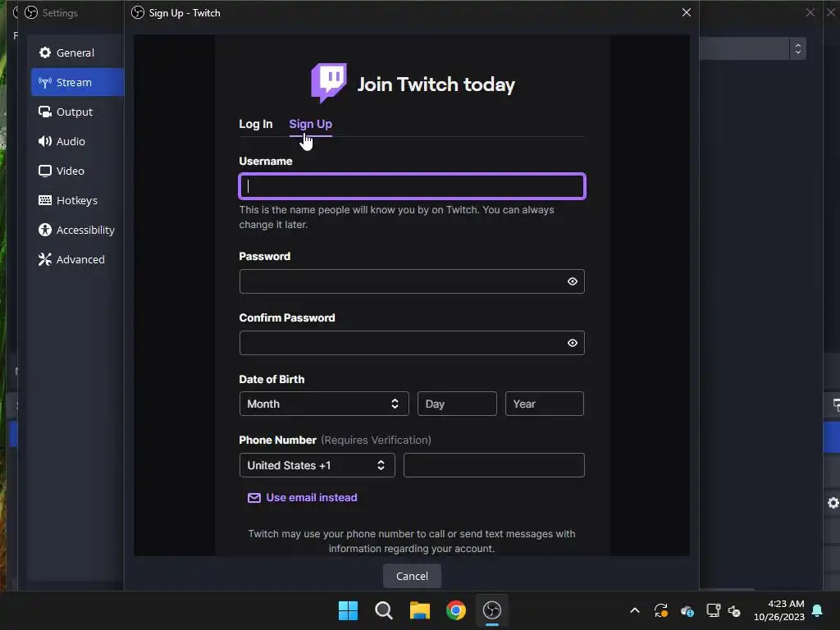Screen dimensions: 840x630
Task: Open the Accessibility settings section
Action: 75,230
